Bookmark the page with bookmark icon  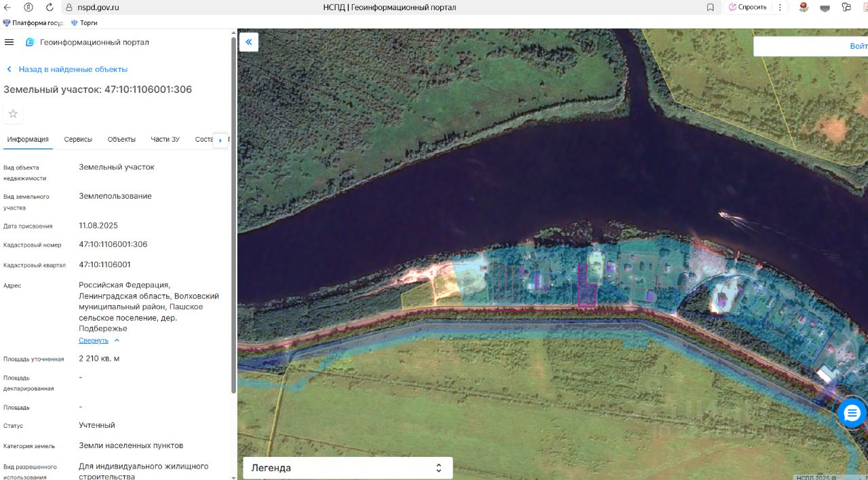coord(710,7)
